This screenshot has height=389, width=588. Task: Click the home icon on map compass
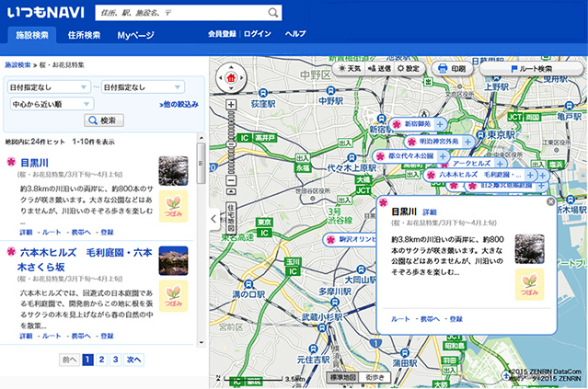[231, 78]
